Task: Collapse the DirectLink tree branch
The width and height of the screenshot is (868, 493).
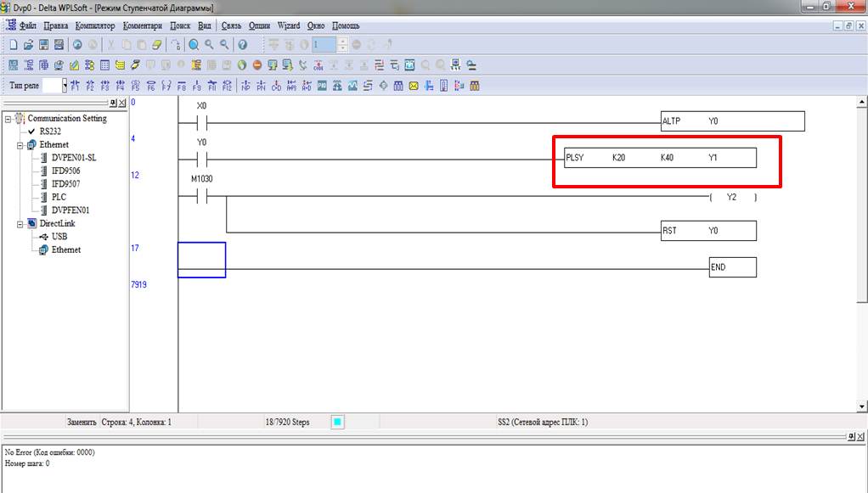Action: (x=20, y=224)
